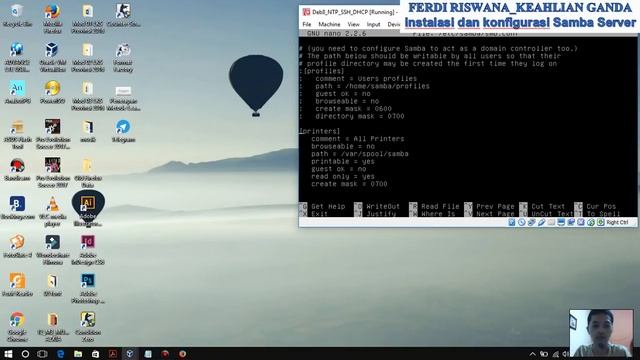The height and width of the screenshot is (360, 640).
Task: Click the 'Right Ctrl' host key indicator
Action: coord(617,222)
